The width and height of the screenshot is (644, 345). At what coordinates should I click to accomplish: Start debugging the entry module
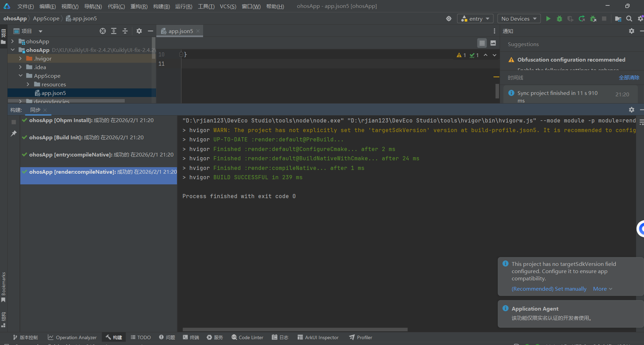point(559,19)
